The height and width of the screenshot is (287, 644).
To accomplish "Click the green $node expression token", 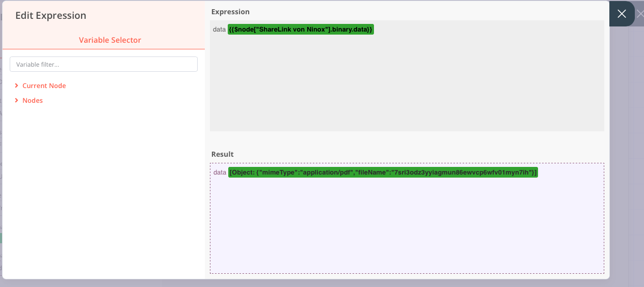I will pos(301,30).
